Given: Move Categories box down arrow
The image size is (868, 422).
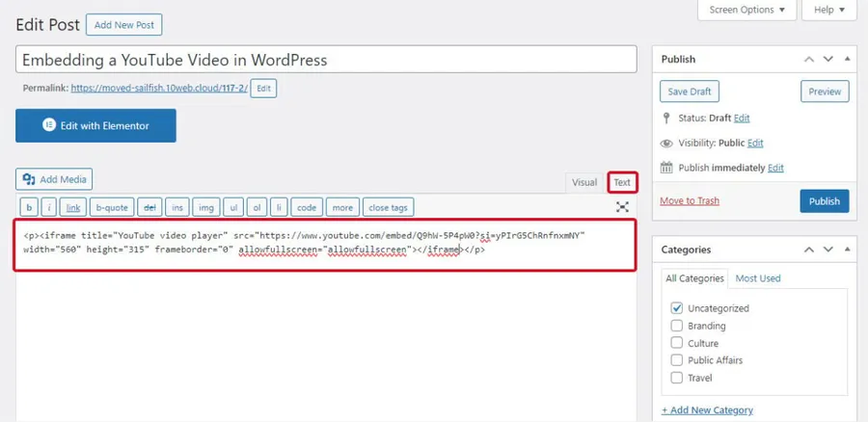Looking at the screenshot, I should (x=828, y=250).
